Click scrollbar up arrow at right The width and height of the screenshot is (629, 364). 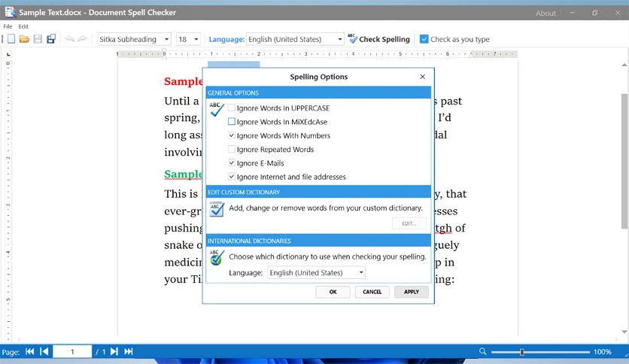click(x=624, y=65)
